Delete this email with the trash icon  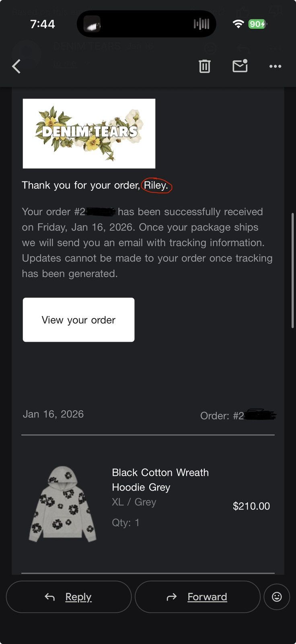point(205,66)
